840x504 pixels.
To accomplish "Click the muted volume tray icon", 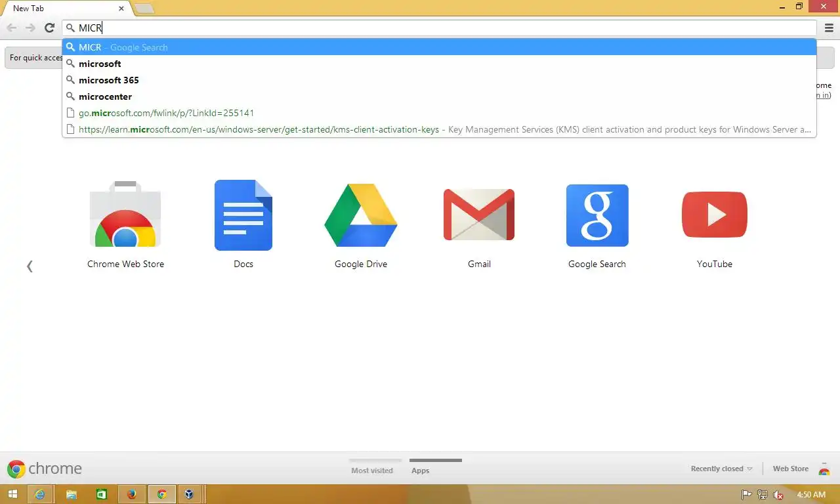I will (x=778, y=495).
